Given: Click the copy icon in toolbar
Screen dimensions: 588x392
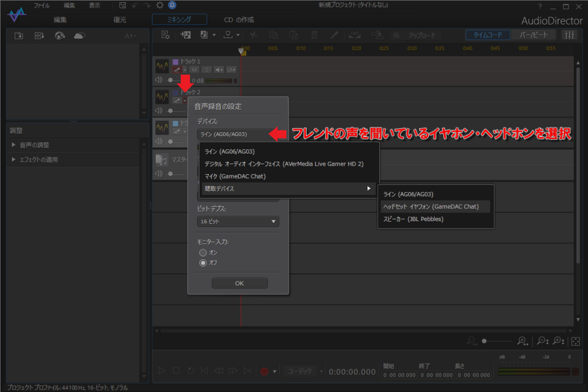Looking at the screenshot, I should click(274, 35).
